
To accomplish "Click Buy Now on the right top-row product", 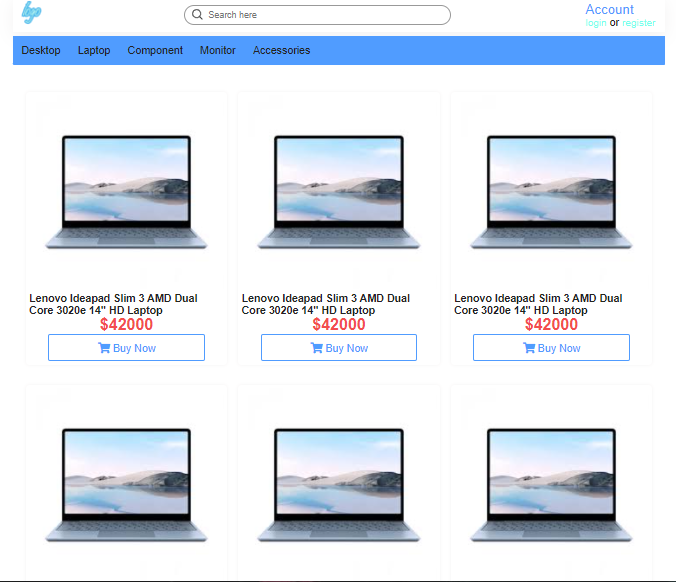I will tap(551, 347).
